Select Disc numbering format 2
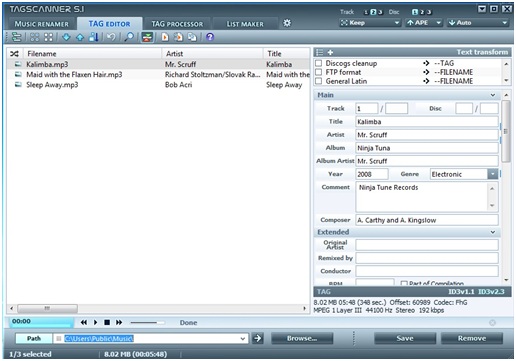 [422, 12]
